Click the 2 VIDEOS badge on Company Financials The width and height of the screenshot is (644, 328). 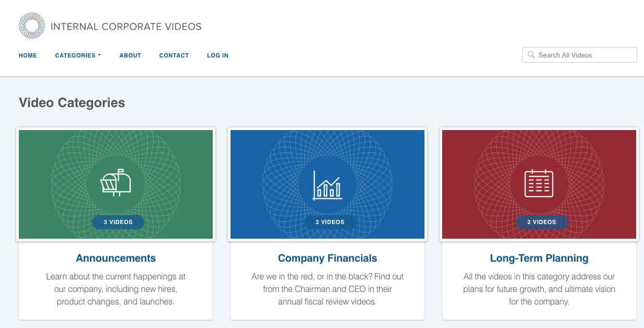point(330,222)
